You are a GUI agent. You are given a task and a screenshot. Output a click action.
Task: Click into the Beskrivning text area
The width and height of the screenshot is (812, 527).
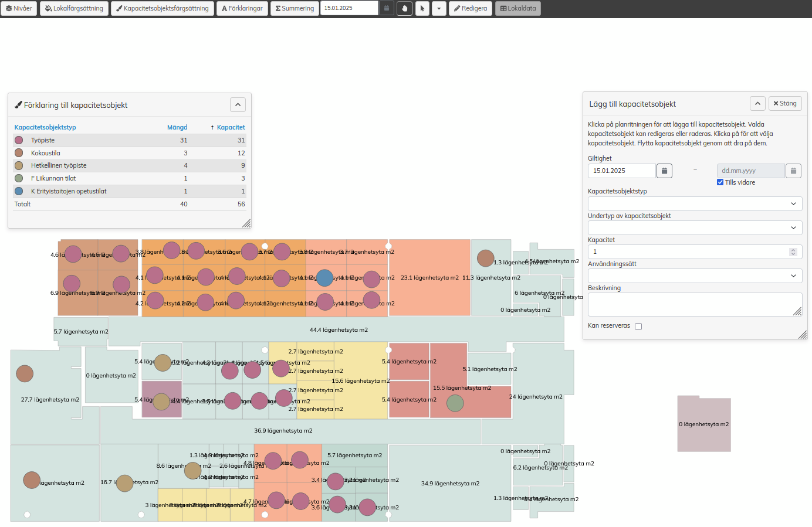695,305
